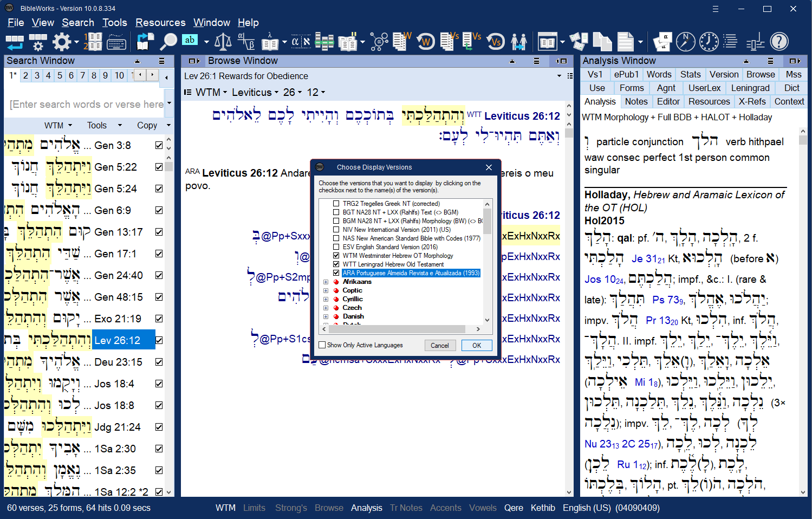Expand the Afrikaans language tree node
This screenshot has width=812, height=519.
(x=326, y=282)
